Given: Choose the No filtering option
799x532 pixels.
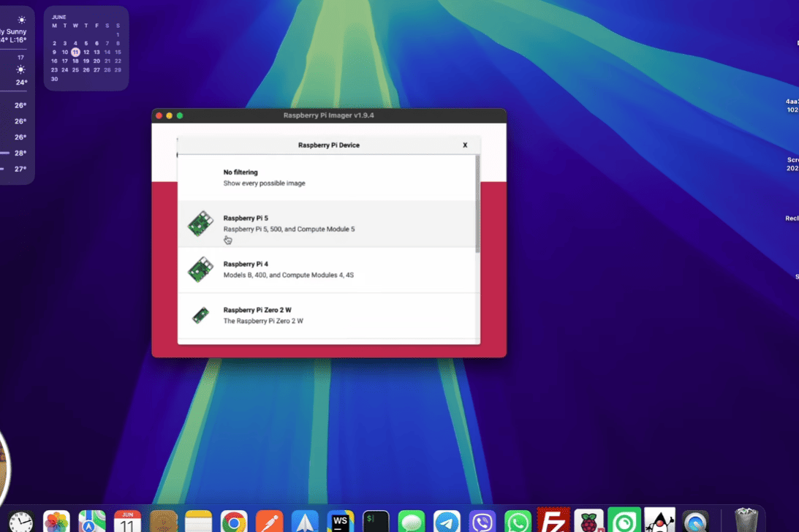Looking at the screenshot, I should [327, 178].
